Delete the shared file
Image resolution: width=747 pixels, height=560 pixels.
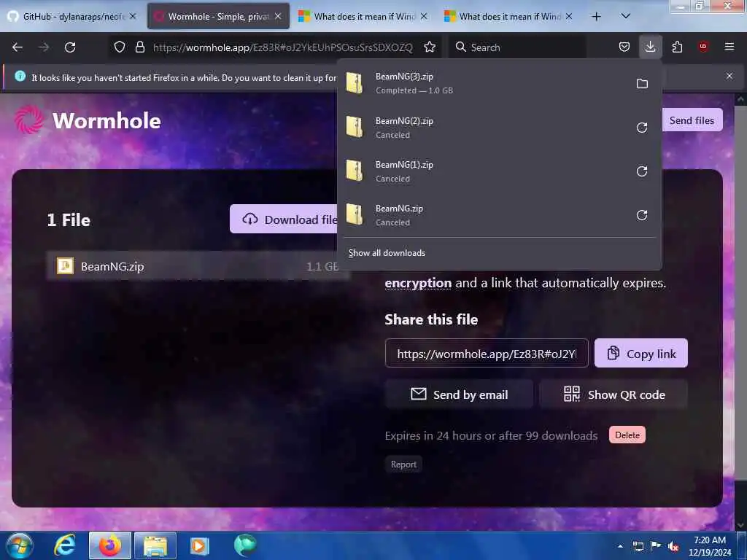click(627, 435)
